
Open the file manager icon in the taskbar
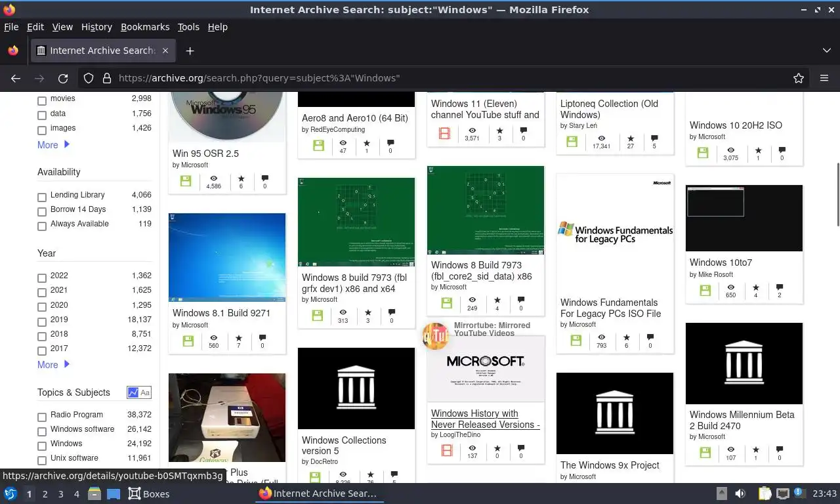94,493
